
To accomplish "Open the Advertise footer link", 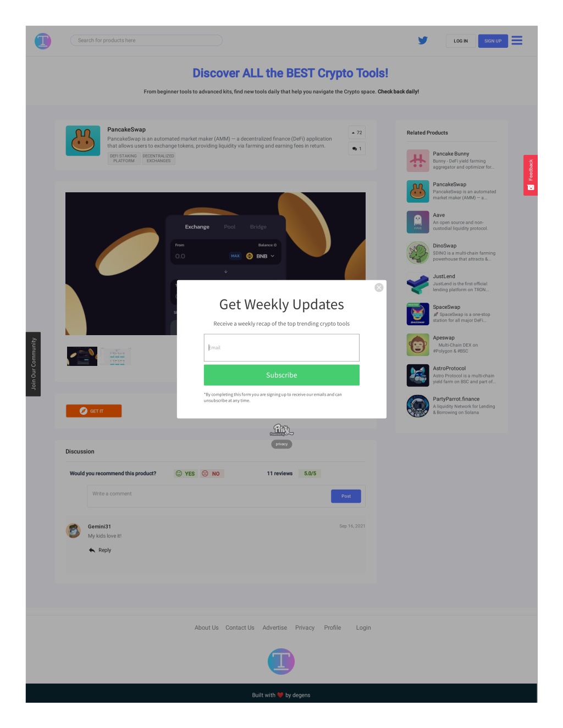I will (x=275, y=628).
